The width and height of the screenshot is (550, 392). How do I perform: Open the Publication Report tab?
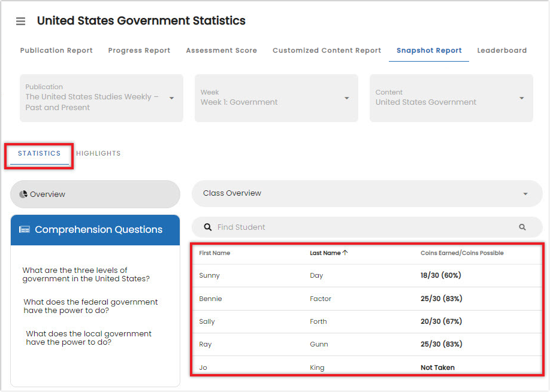(56, 50)
